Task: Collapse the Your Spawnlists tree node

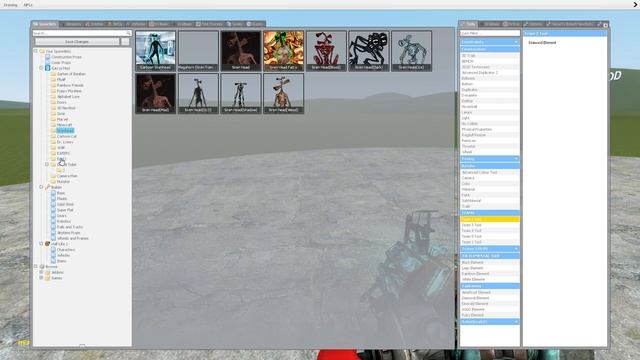Action: 36,51
